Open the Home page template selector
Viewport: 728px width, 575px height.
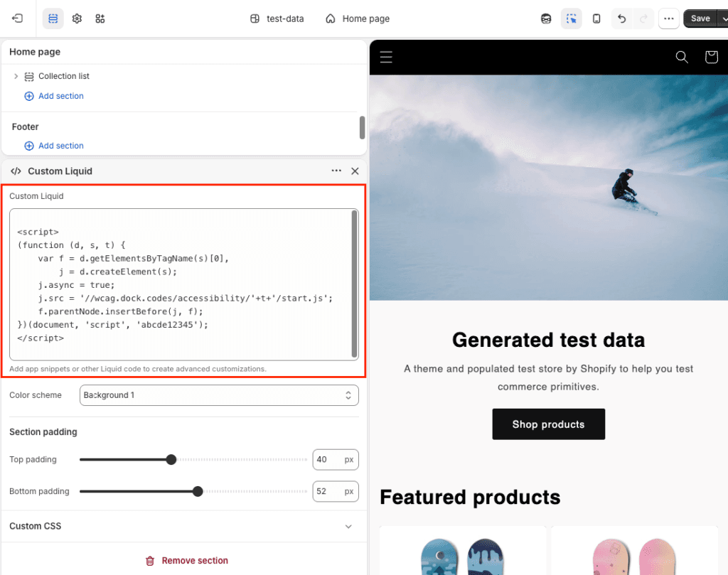coord(358,18)
